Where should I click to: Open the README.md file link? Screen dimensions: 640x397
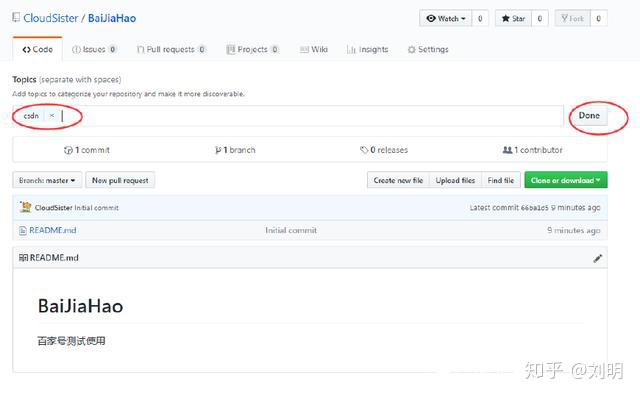[53, 230]
